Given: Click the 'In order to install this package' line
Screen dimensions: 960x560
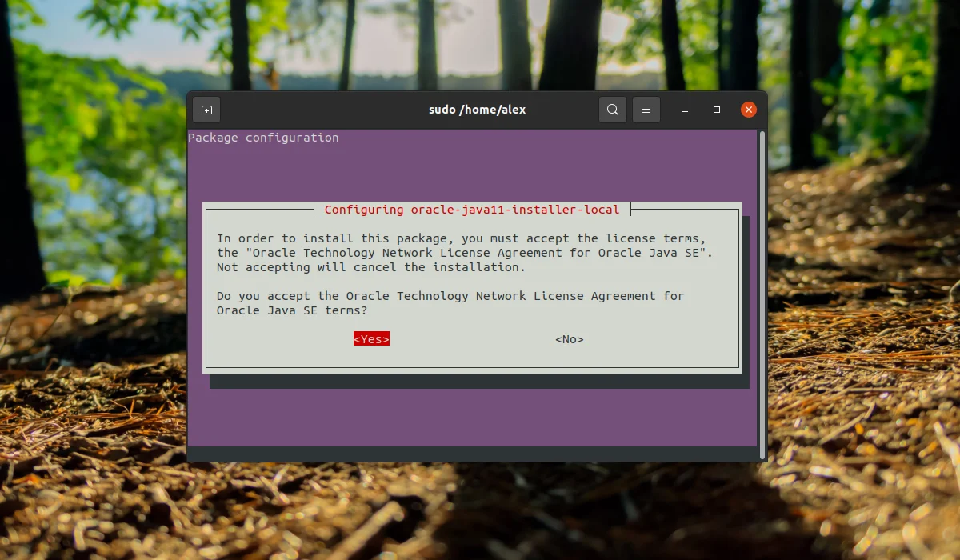Looking at the screenshot, I should click(462, 238).
